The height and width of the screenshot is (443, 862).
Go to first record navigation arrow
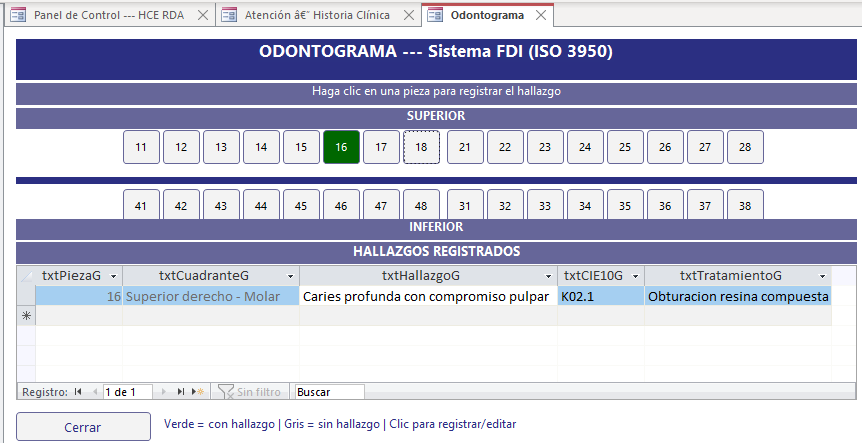click(x=78, y=392)
